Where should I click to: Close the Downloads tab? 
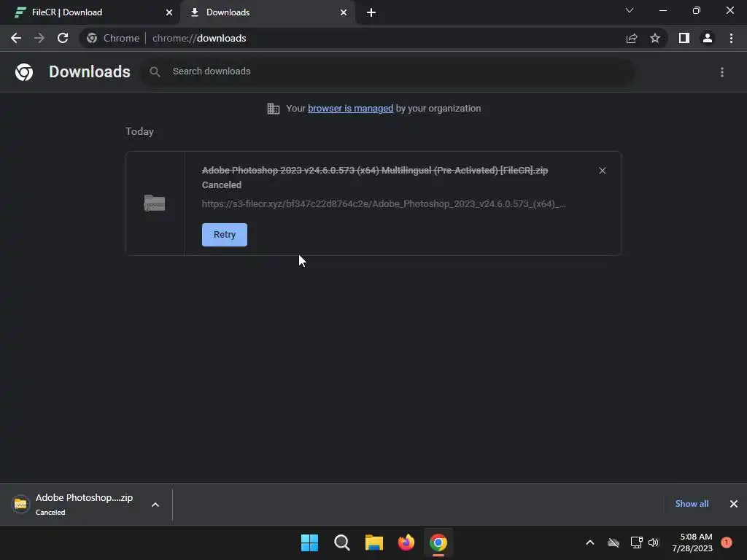[344, 12]
